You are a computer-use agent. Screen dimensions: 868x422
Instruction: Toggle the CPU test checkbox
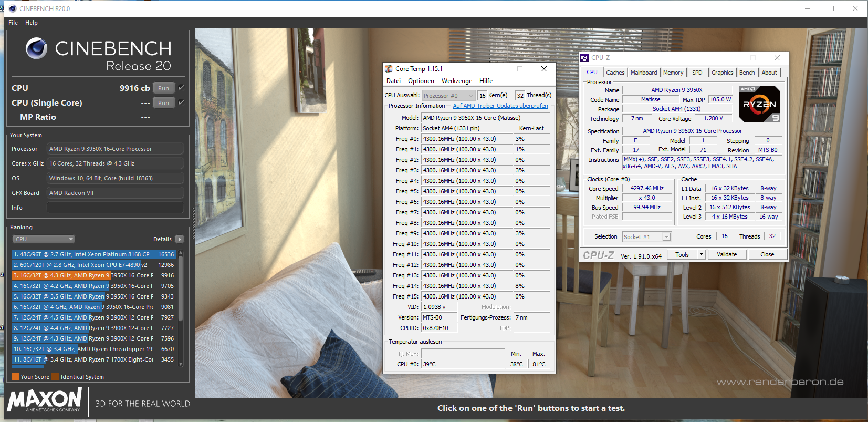coord(181,88)
